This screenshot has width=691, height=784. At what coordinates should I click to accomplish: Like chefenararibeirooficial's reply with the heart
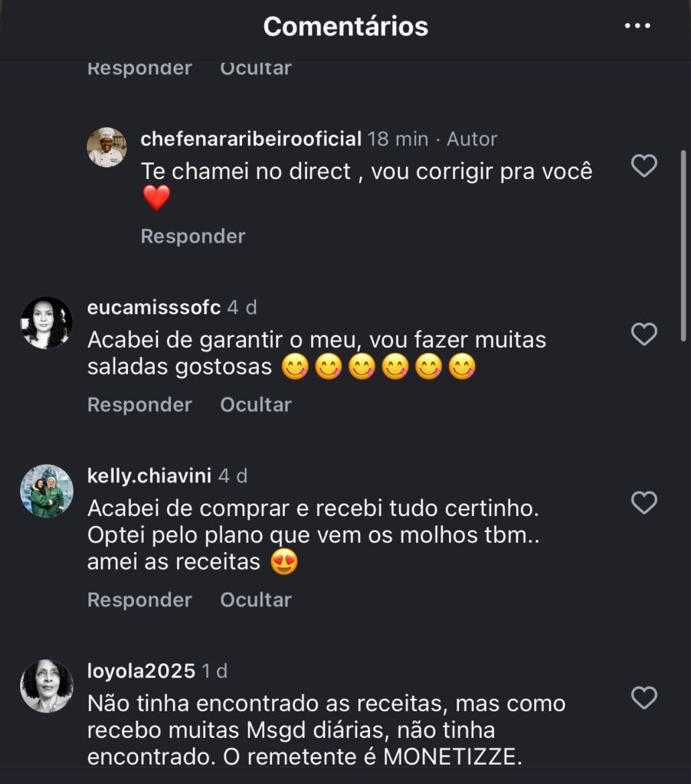644,165
